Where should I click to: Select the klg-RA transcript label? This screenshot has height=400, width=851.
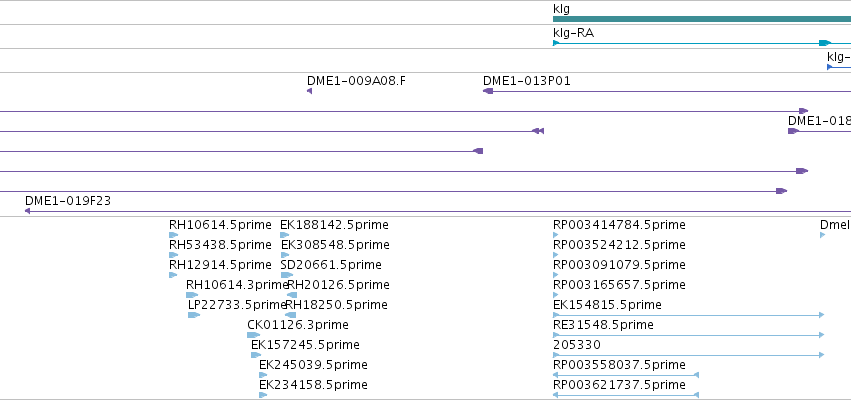(573, 33)
